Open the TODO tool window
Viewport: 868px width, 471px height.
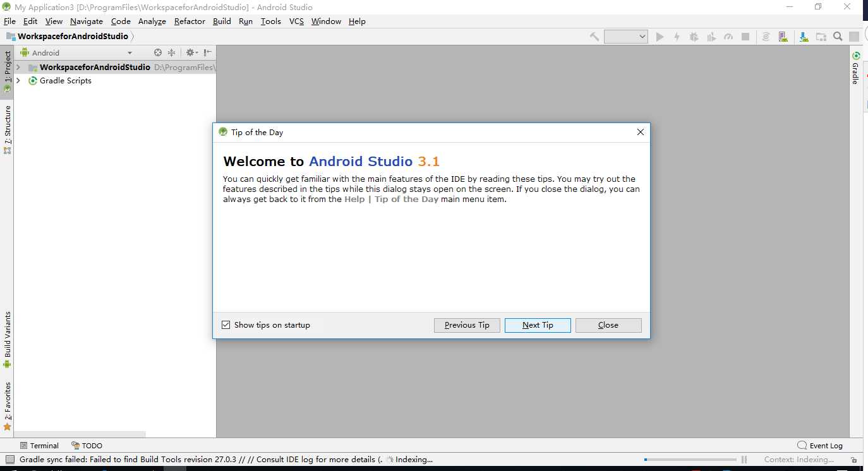pos(87,445)
